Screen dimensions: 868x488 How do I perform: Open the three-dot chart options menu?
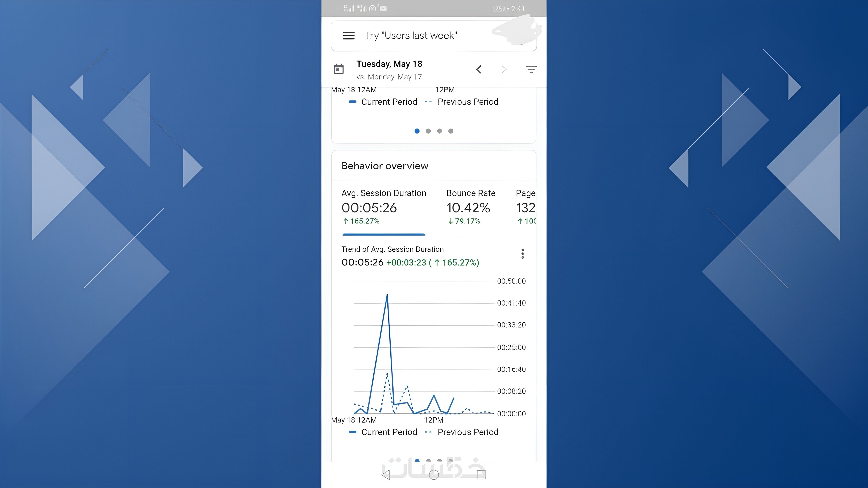(523, 253)
